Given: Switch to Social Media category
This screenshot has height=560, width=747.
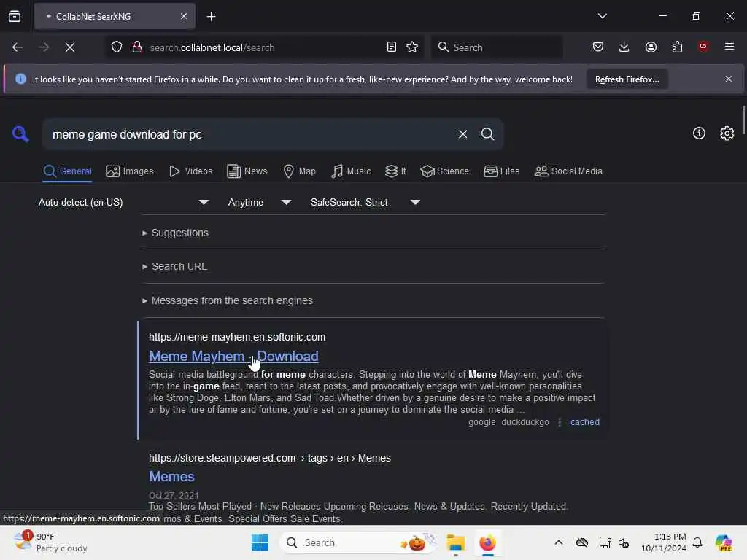Looking at the screenshot, I should pos(568,171).
